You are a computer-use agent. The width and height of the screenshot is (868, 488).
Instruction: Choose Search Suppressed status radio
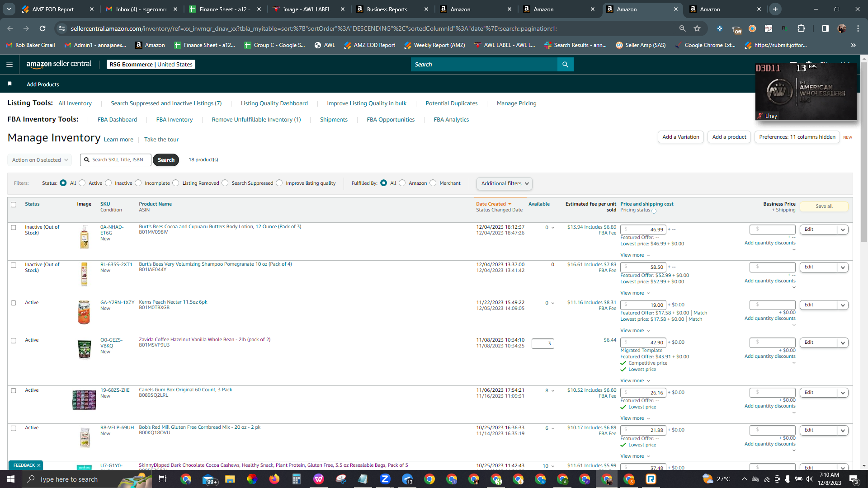(225, 183)
